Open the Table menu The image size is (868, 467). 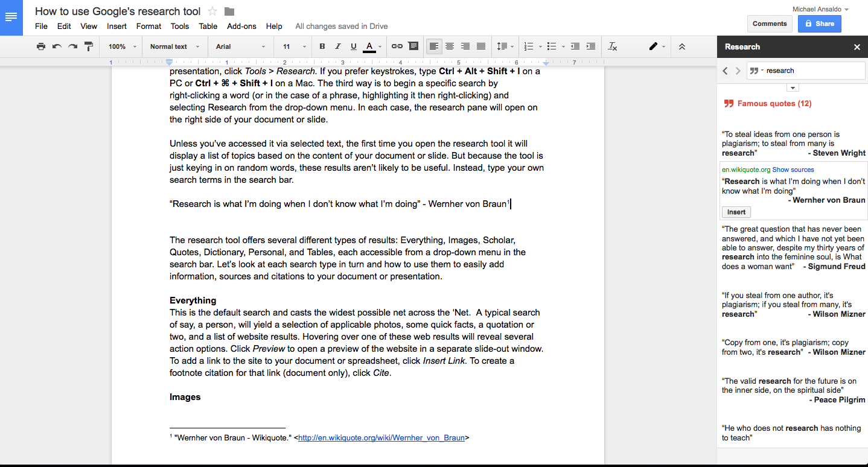click(208, 26)
